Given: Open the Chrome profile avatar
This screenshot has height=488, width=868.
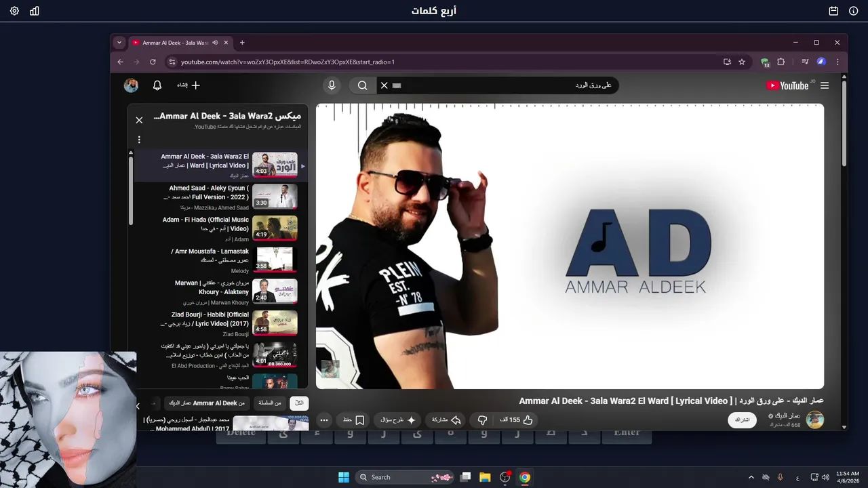Looking at the screenshot, I should point(821,62).
